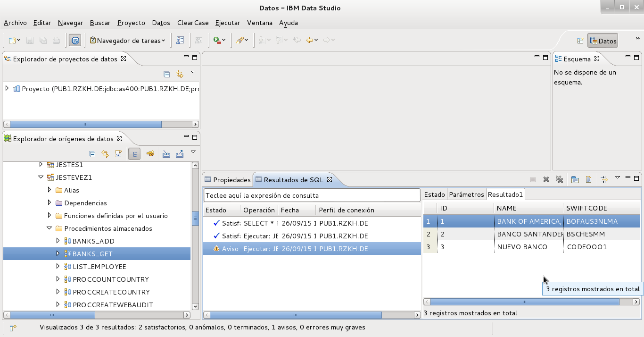Image resolution: width=644 pixels, height=337 pixels.
Task: Open SQL results view menu triangle
Action: tap(618, 177)
